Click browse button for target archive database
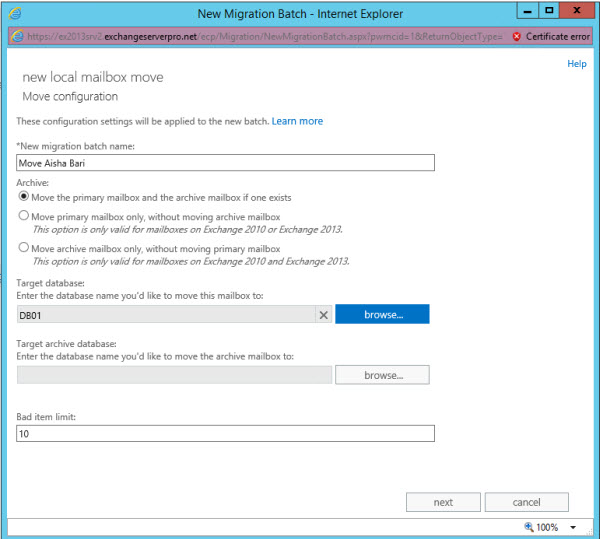Viewport: 600px width, 539px height. tap(382, 375)
